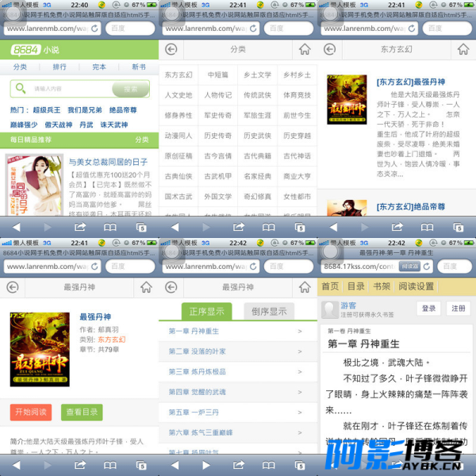Tap the 游客 guest avatar icon
The height and width of the screenshot is (476, 476).
tap(328, 308)
